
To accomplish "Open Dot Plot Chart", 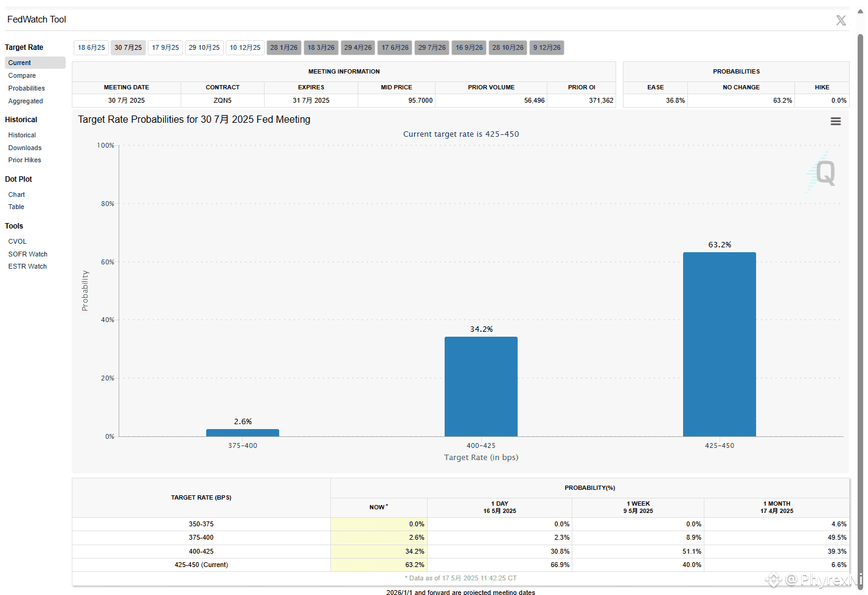I will pyautogui.click(x=16, y=194).
